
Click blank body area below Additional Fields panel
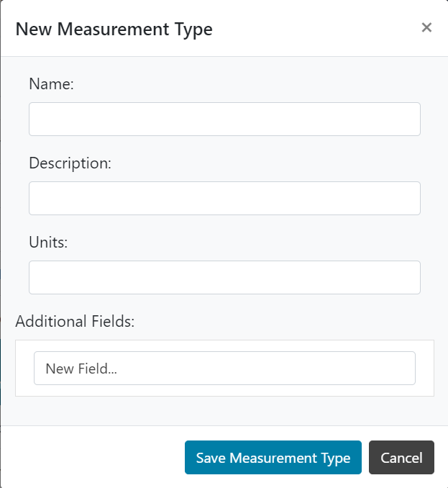pos(224,410)
